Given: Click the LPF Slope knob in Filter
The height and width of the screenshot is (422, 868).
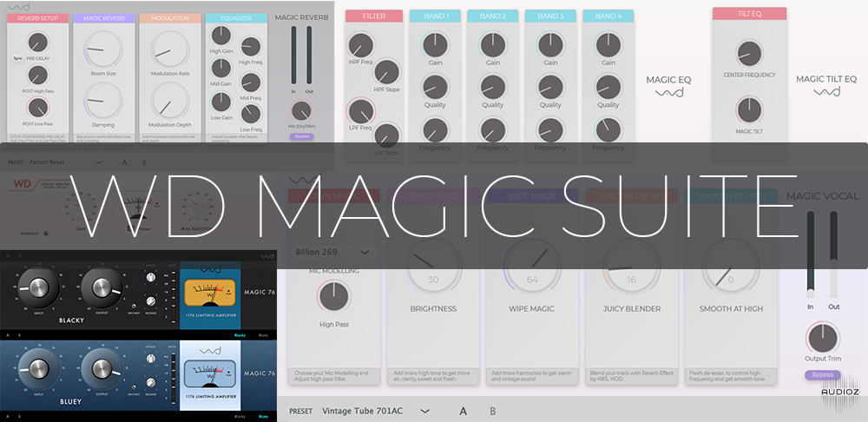Looking at the screenshot, I should pos(386,135).
